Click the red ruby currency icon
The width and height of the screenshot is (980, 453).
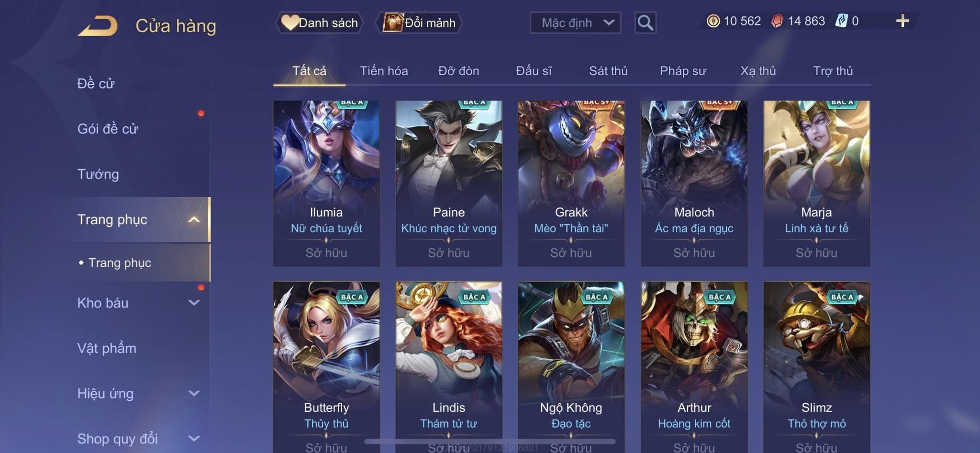pos(777,21)
